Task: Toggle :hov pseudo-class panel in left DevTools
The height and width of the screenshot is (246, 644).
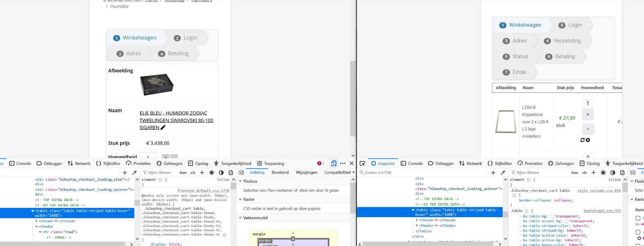Action: coord(183,173)
